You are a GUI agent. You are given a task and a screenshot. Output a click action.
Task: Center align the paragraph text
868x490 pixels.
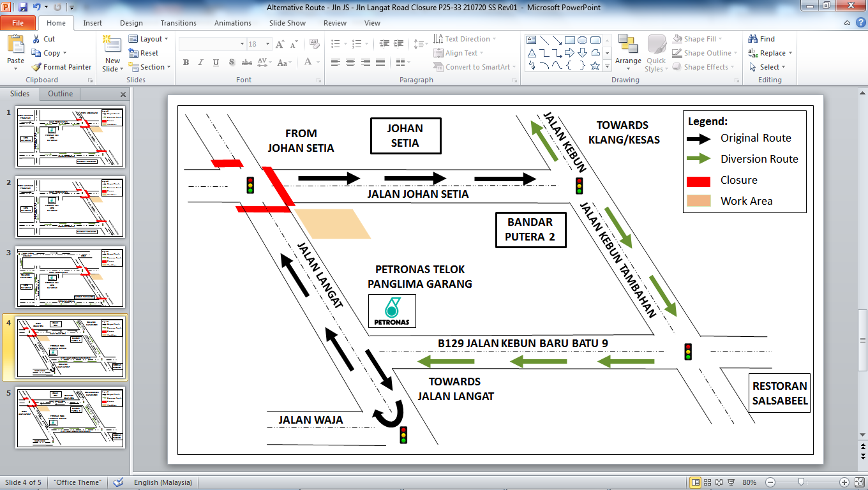(350, 63)
